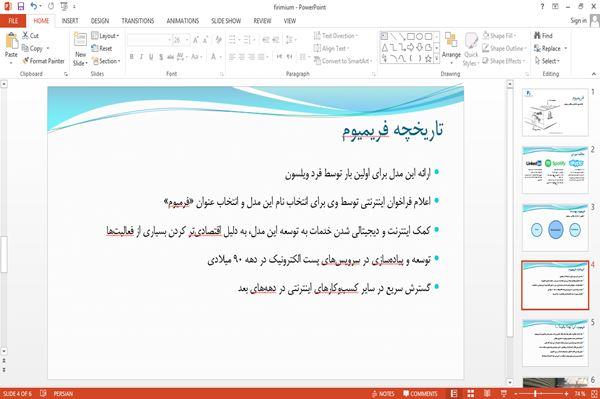Click Fit slide to window icon
This screenshot has height=399, width=600.
[x=594, y=393]
